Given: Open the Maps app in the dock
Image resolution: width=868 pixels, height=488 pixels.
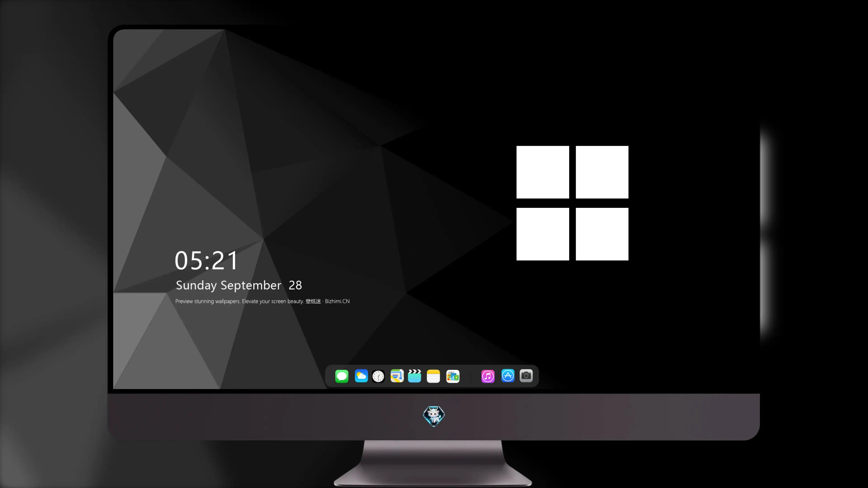Looking at the screenshot, I should coord(397,376).
